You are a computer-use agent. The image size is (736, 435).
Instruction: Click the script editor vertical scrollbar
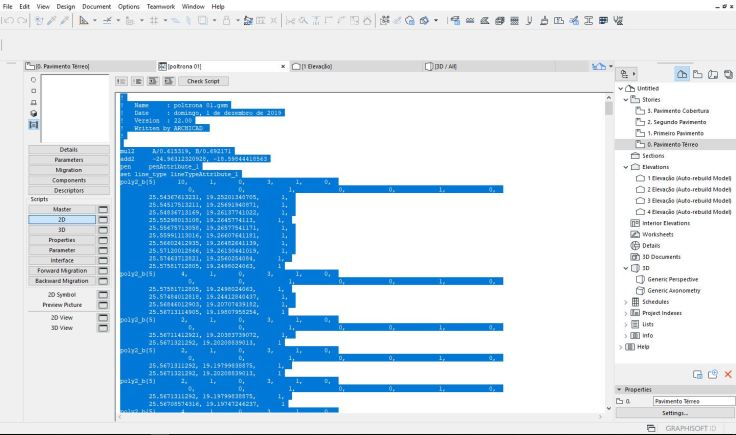[609, 252]
